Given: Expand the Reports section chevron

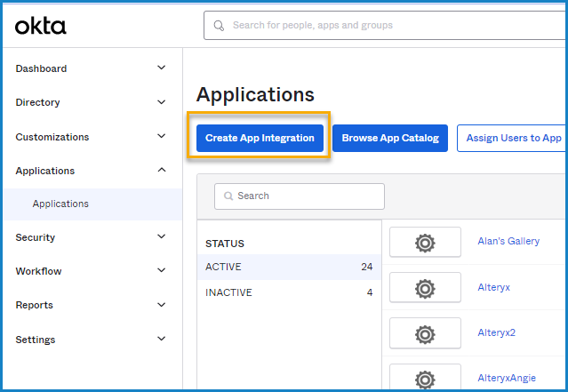Looking at the screenshot, I should point(162,305).
